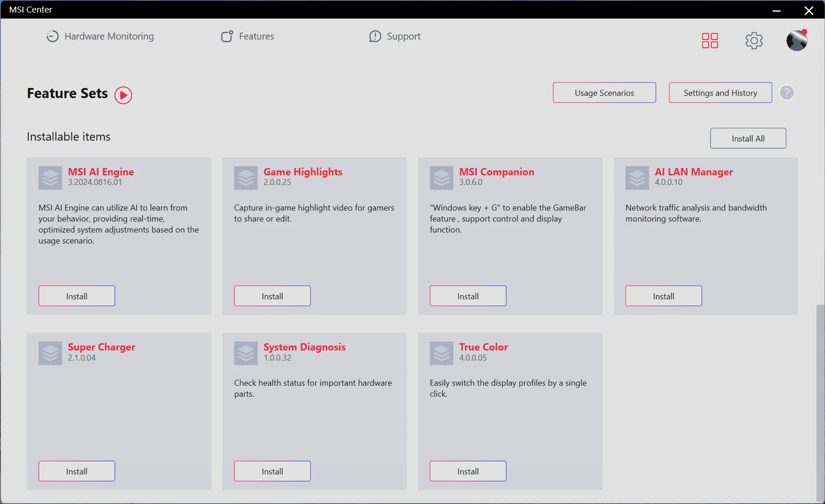Click the AI LAN Manager package icon
This screenshot has height=504, width=825.
[x=637, y=177]
